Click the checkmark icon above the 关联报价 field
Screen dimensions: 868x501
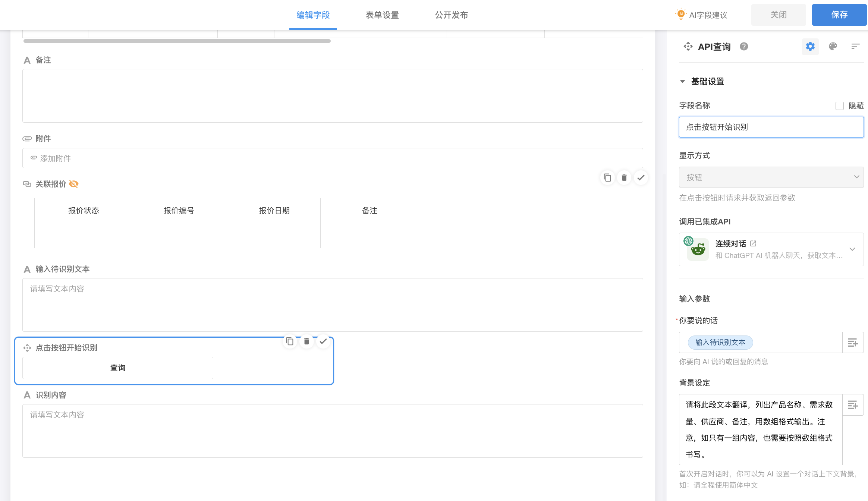pyautogui.click(x=641, y=178)
